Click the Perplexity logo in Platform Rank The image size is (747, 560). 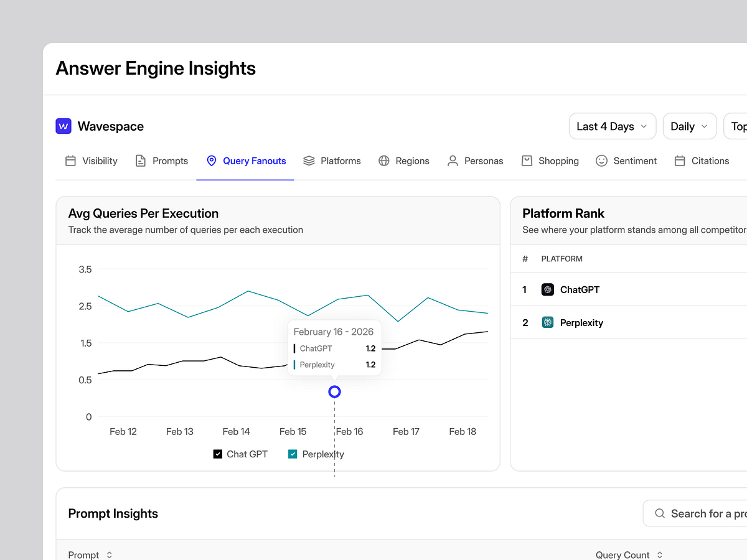tap(548, 322)
